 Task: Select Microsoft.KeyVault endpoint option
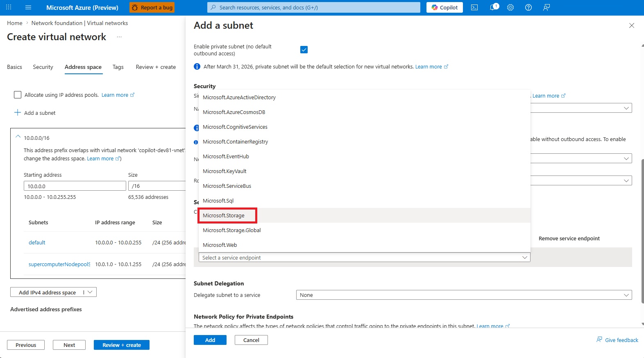365,171
